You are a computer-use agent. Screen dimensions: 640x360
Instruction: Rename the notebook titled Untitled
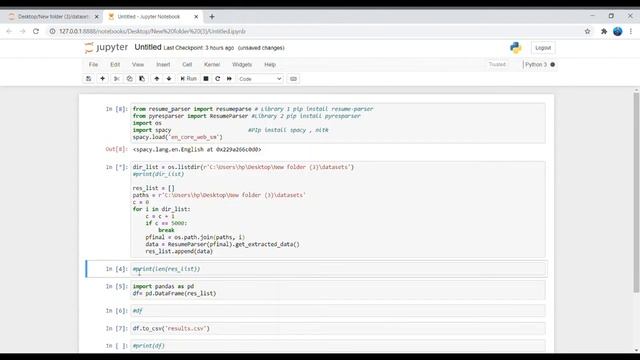(x=148, y=47)
